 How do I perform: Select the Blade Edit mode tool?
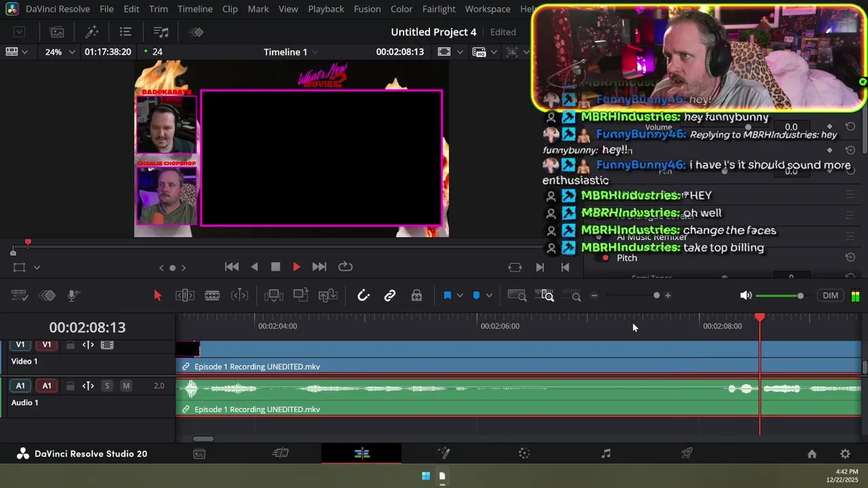pos(239,296)
